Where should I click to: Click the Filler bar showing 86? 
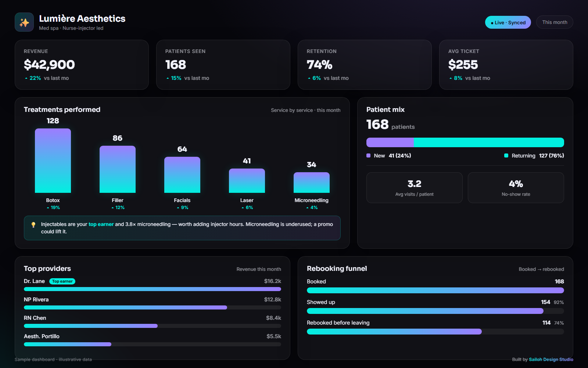pos(118,169)
